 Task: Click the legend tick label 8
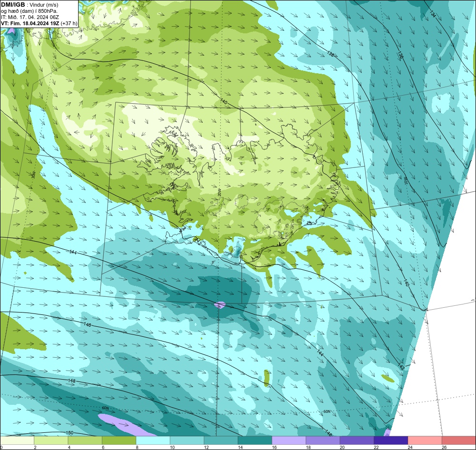pyautogui.click(x=137, y=447)
